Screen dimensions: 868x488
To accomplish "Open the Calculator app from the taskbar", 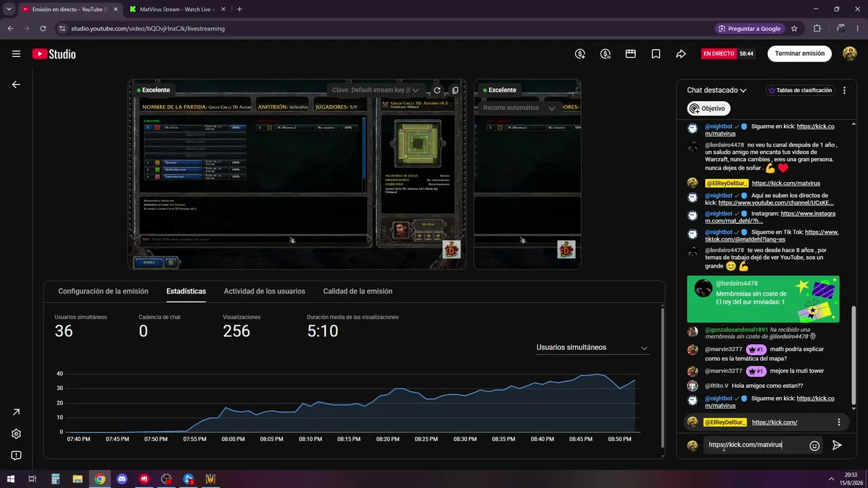I will 56,479.
